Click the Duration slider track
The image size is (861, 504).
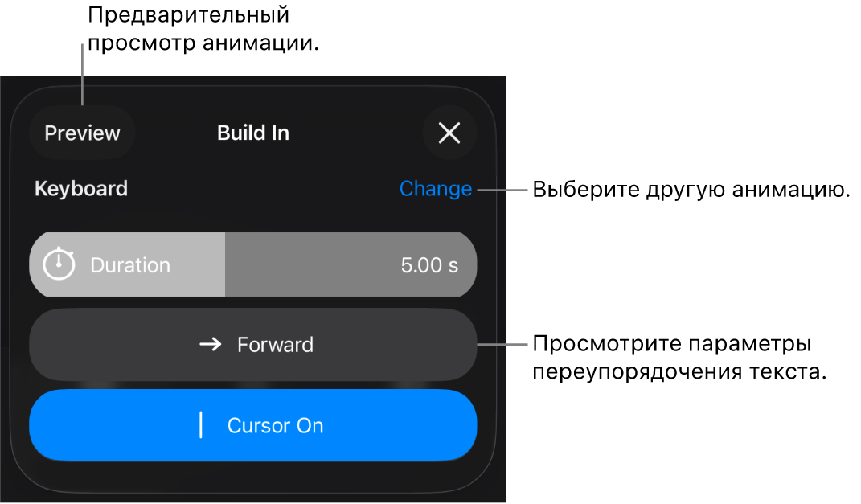coord(253,264)
